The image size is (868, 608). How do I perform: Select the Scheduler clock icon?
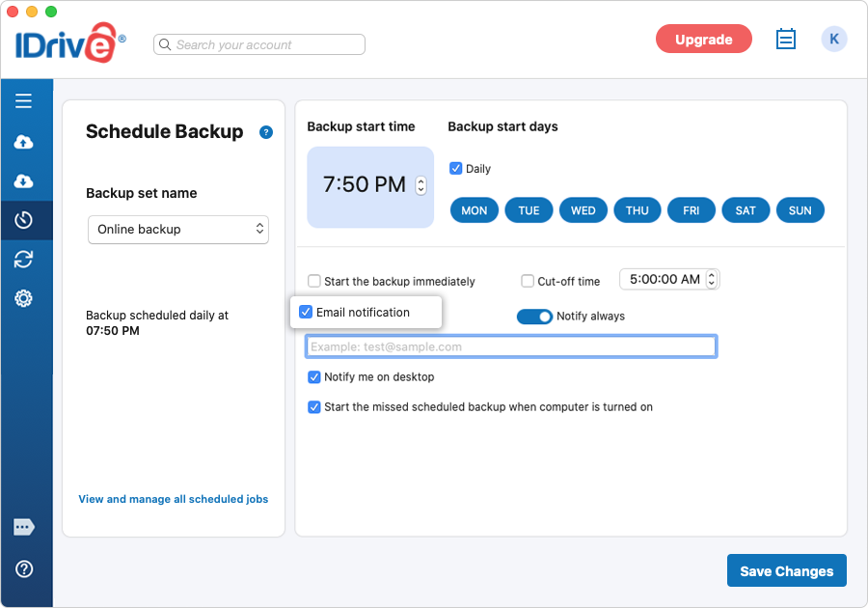(x=23, y=220)
